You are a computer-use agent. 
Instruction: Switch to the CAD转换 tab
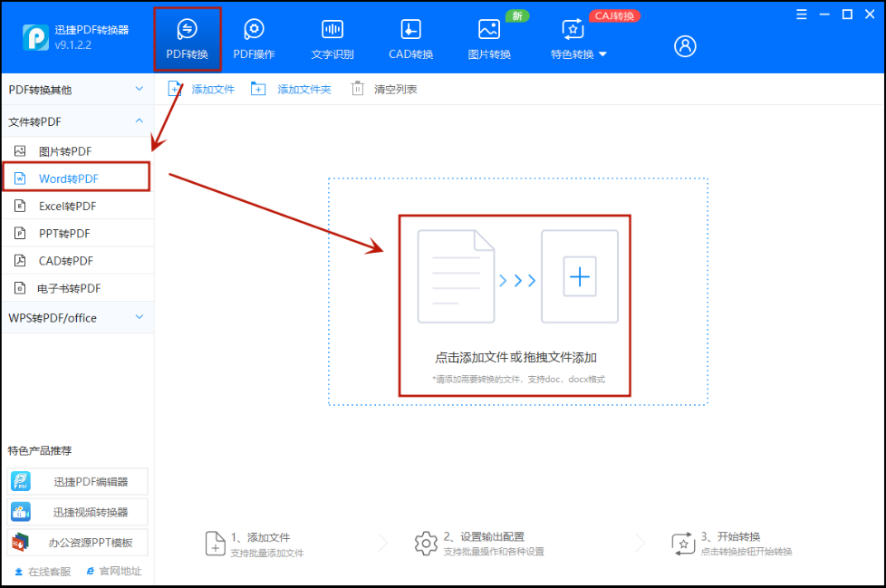[x=410, y=40]
